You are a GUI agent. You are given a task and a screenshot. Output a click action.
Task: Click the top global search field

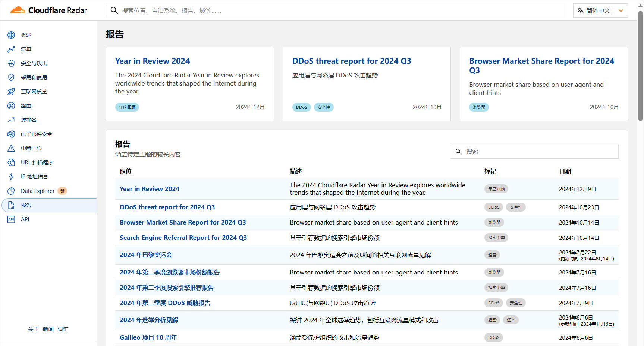point(335,10)
